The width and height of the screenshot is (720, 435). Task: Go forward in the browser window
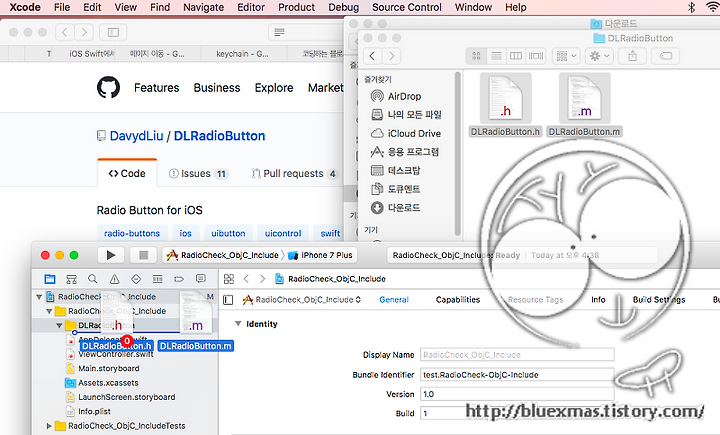point(84,32)
